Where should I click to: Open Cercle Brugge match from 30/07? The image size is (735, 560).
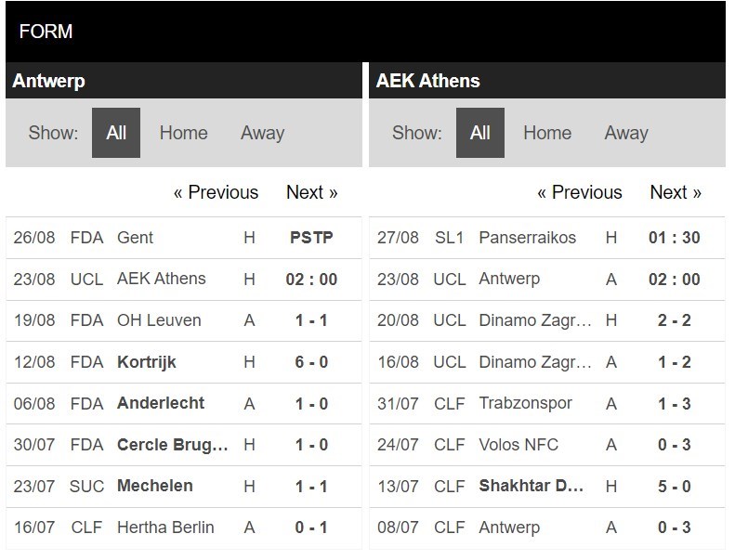(184, 445)
